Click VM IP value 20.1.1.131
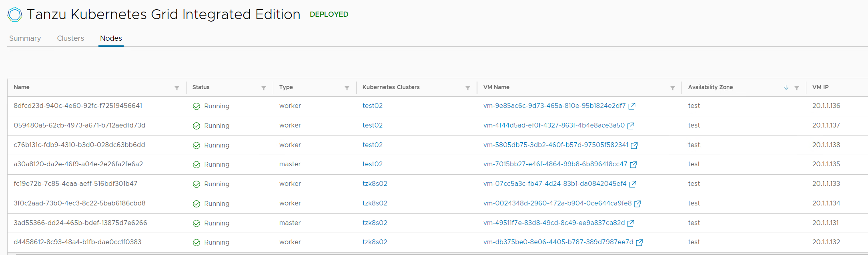 [826, 223]
